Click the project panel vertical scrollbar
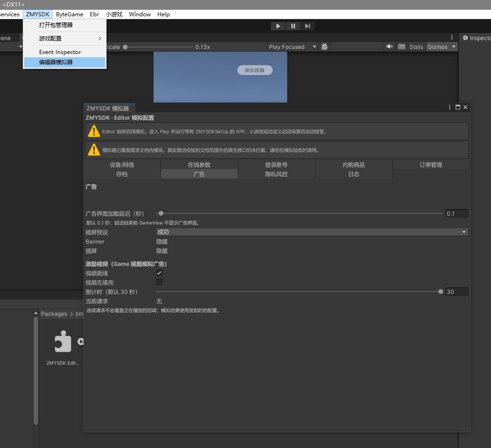491x448 pixels. [x=36, y=371]
